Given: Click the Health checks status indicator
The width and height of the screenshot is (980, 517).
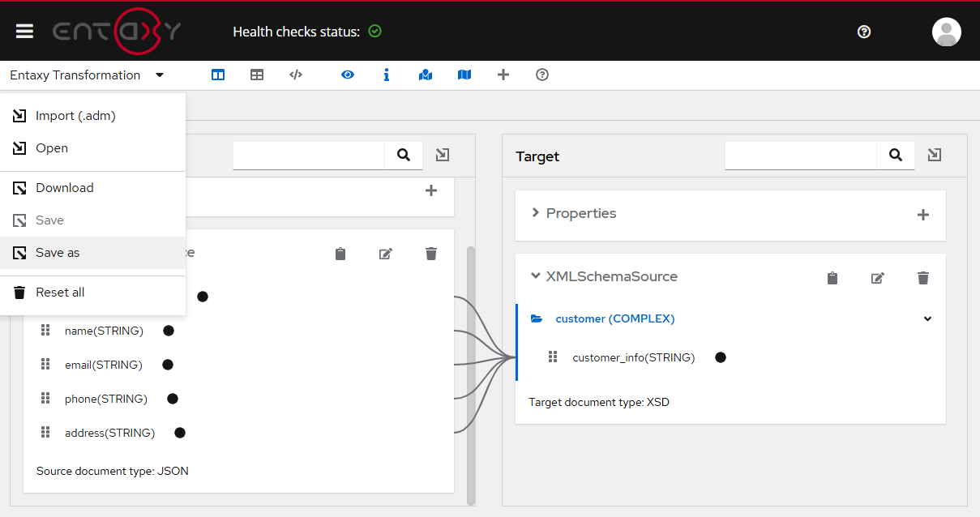Looking at the screenshot, I should click(374, 31).
